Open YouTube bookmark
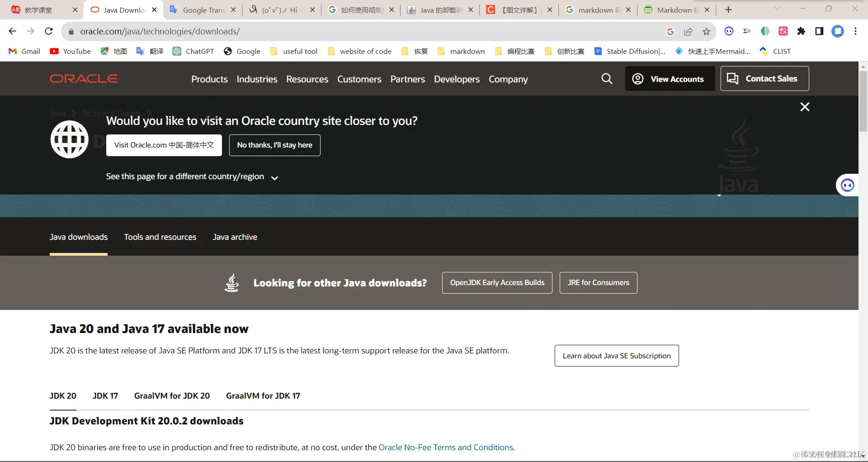 point(71,51)
